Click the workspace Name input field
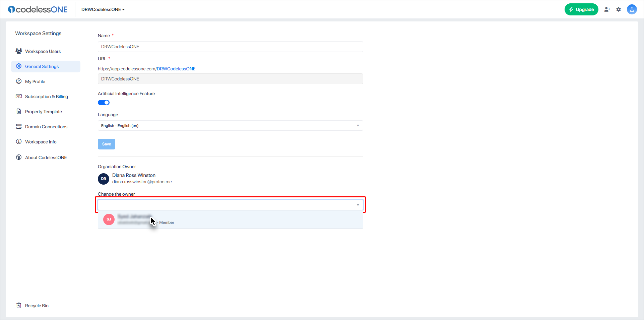The image size is (644, 320). (x=230, y=47)
